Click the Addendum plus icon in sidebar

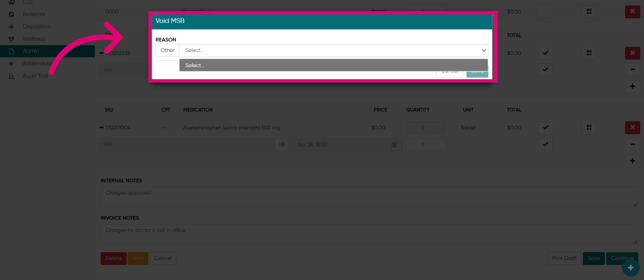click(x=11, y=64)
